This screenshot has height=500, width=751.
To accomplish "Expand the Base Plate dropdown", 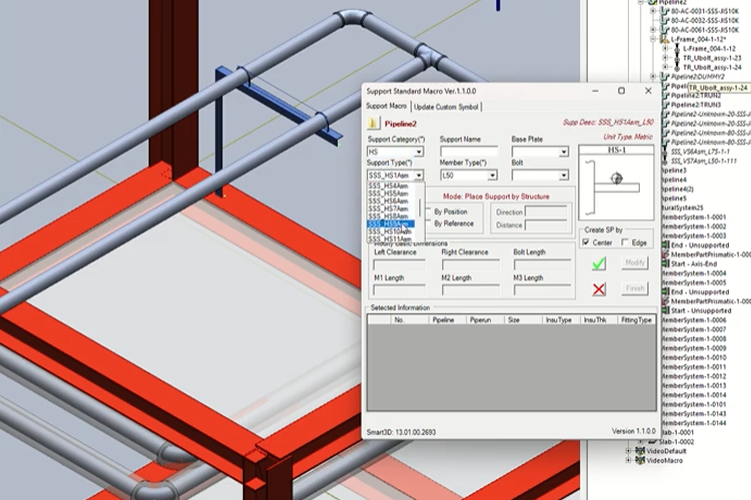I will [564, 152].
